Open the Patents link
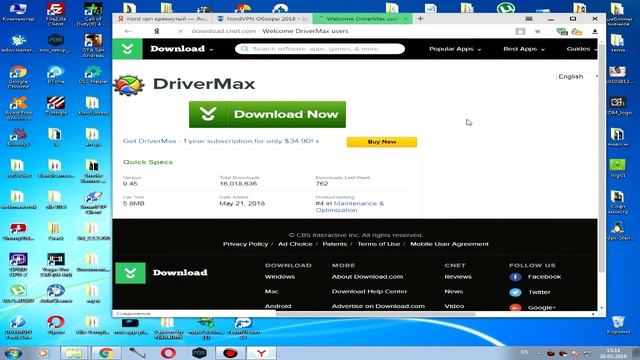This screenshot has width=640, height=360. pyautogui.click(x=335, y=244)
